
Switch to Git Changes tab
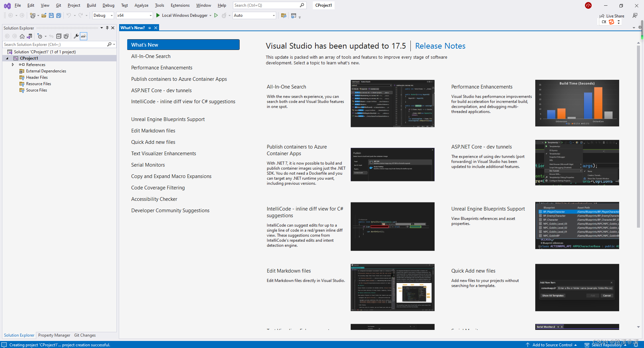pyautogui.click(x=85, y=335)
